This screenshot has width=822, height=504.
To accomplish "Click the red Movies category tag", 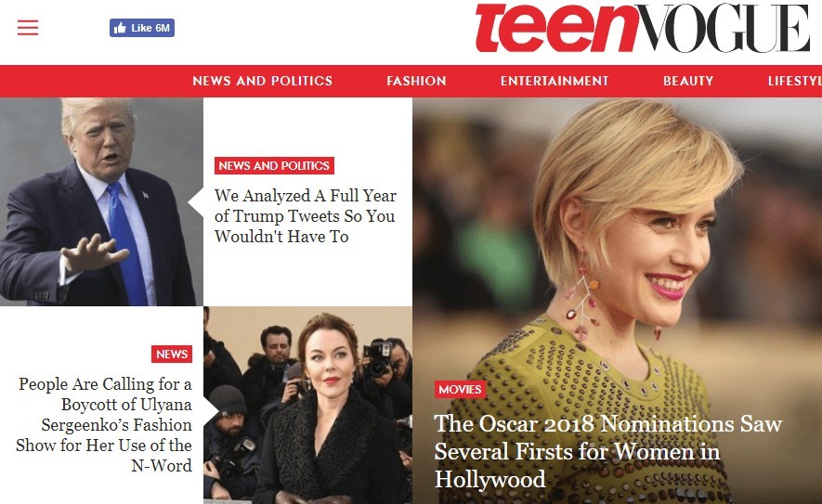I will pyautogui.click(x=460, y=389).
